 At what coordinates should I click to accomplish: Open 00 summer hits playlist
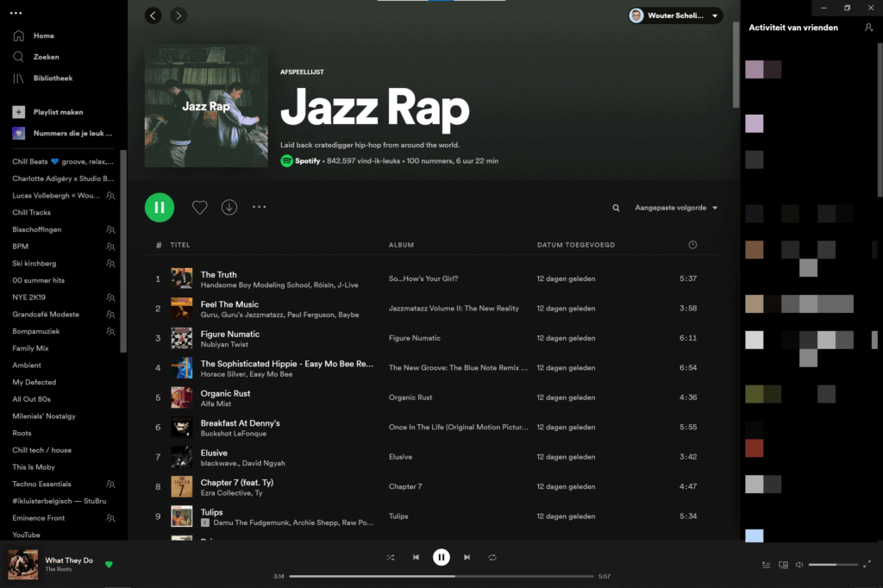coord(38,280)
